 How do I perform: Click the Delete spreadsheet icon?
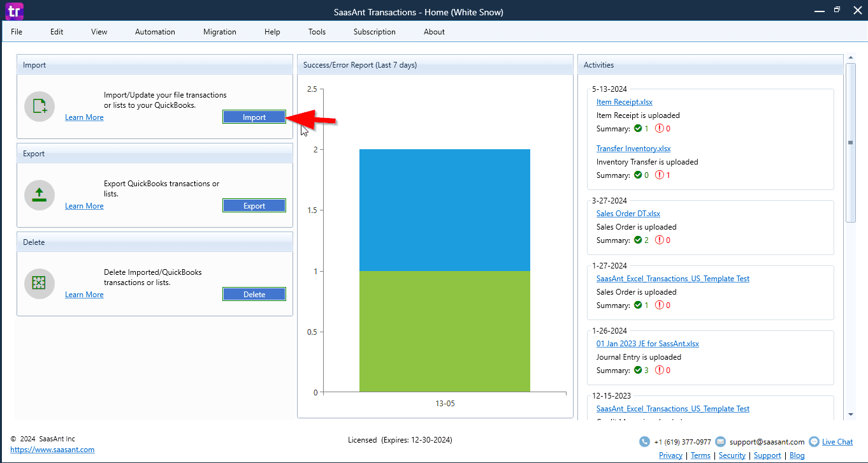tap(40, 284)
